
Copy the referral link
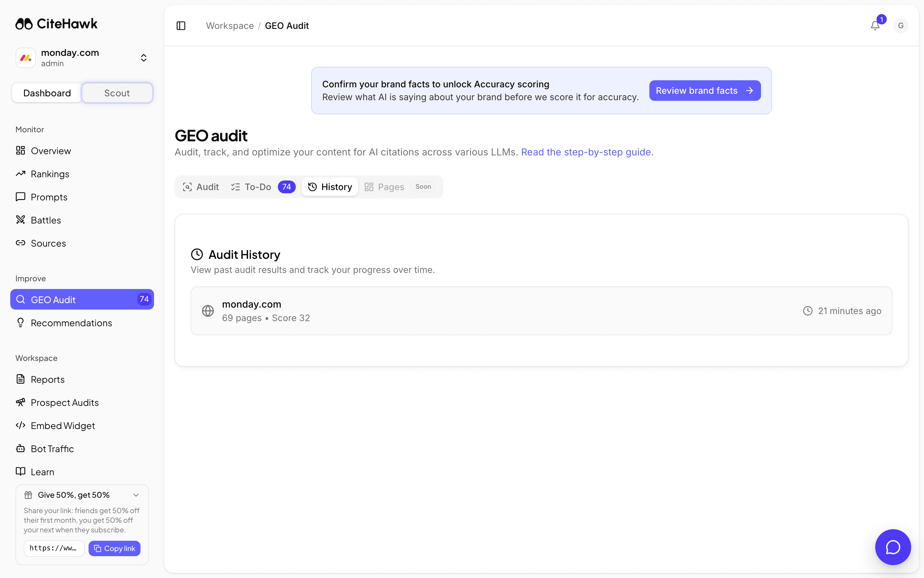click(x=115, y=548)
